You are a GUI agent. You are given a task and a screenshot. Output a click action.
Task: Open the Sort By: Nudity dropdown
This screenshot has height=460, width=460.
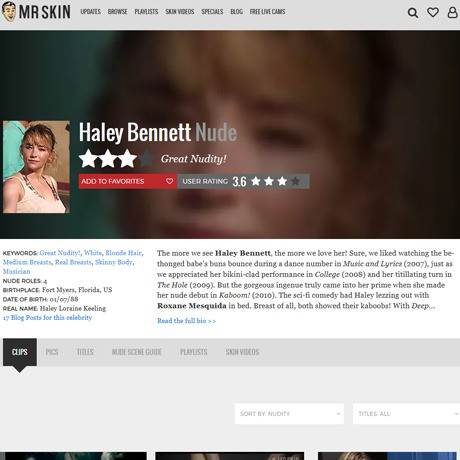click(289, 414)
